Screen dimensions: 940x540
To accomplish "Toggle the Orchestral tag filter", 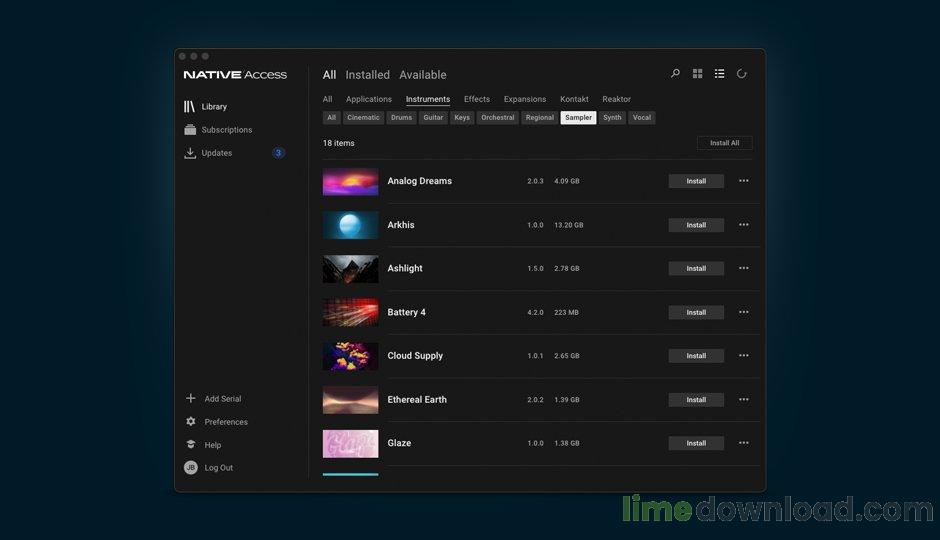I will [498, 117].
